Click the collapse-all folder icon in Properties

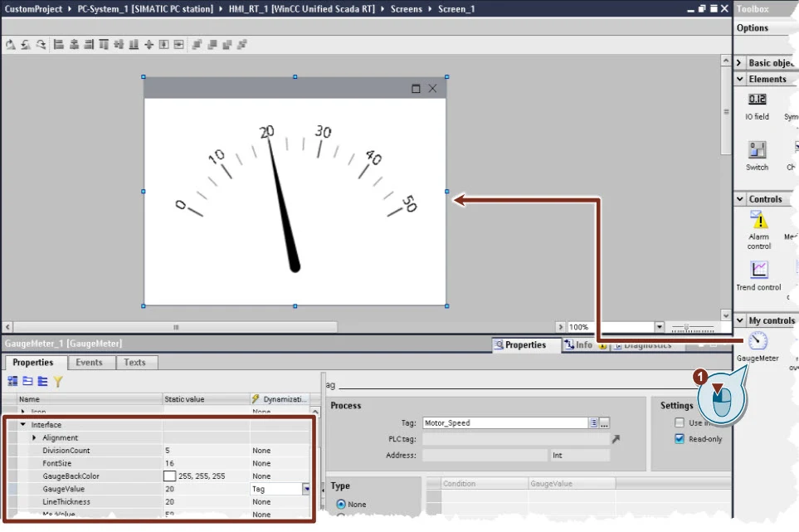pos(27,381)
